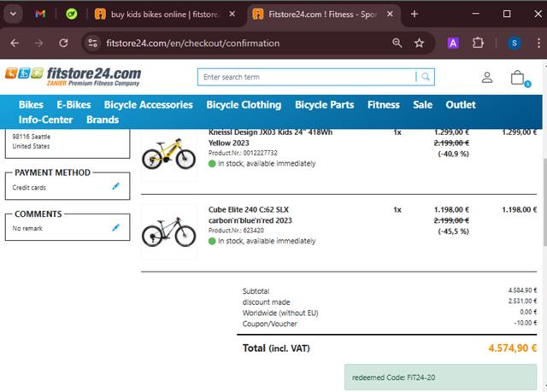Open the shopping bag cart
Viewport: 547px width, 392px height.
click(x=518, y=78)
